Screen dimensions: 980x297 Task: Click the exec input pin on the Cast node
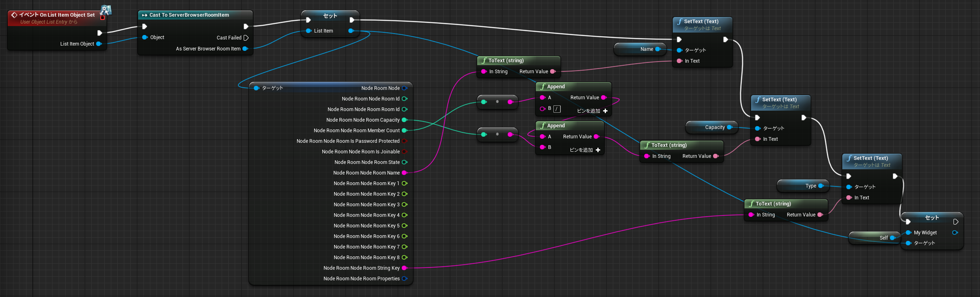coord(145,26)
